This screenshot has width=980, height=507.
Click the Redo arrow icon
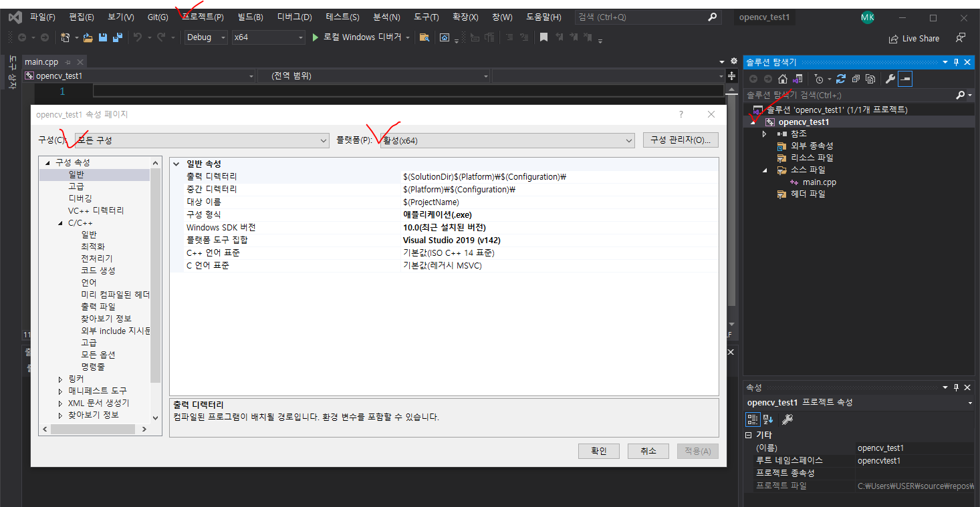(x=161, y=38)
